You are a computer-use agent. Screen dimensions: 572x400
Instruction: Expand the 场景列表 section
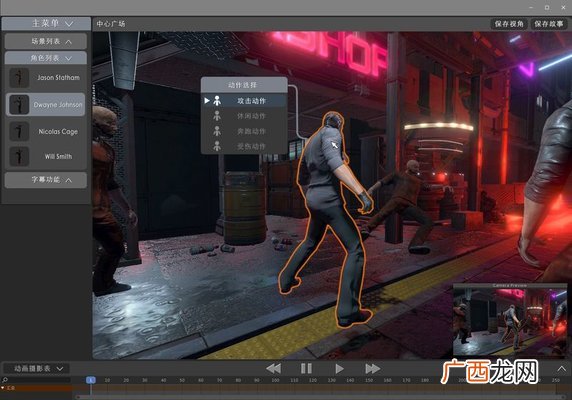pos(46,42)
